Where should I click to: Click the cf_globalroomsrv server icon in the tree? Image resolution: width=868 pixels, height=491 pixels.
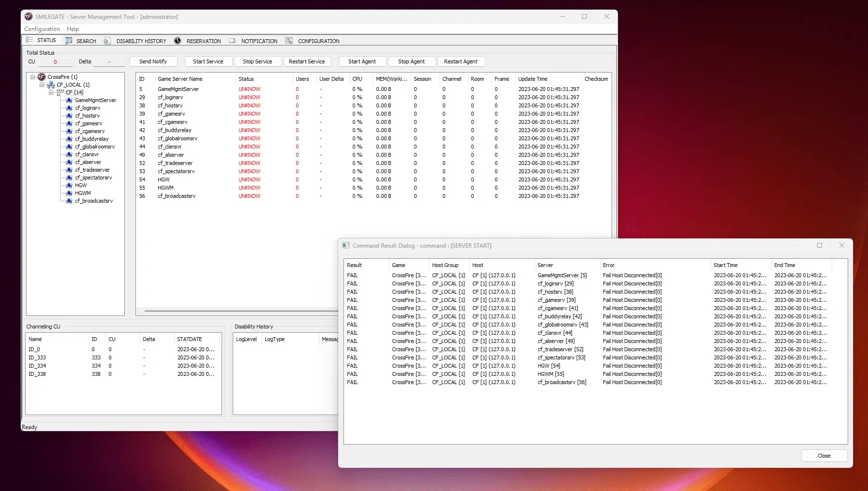click(x=69, y=147)
